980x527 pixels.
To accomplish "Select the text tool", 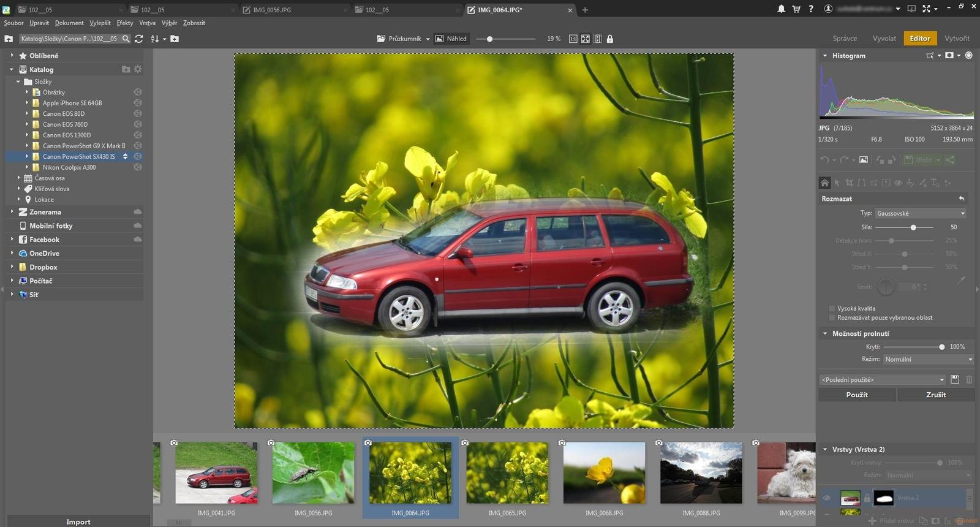I will [x=935, y=183].
